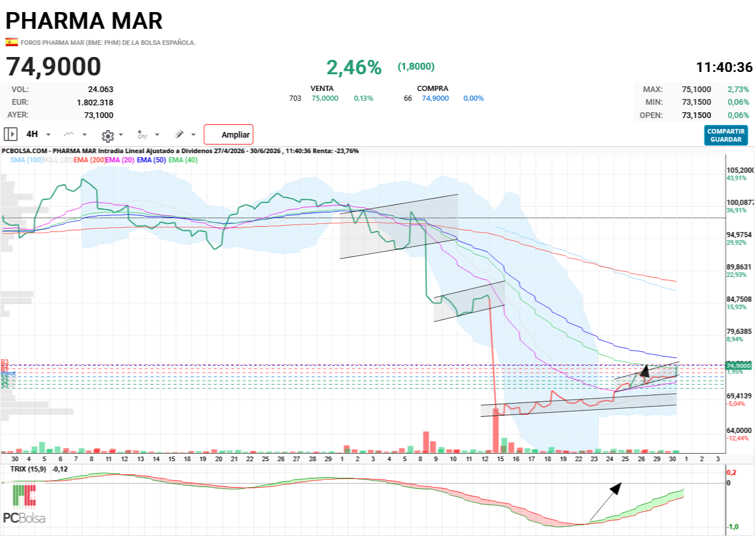Viewport: 756px width, 536px height.
Task: Click the 2,46% change value
Action: 354,67
